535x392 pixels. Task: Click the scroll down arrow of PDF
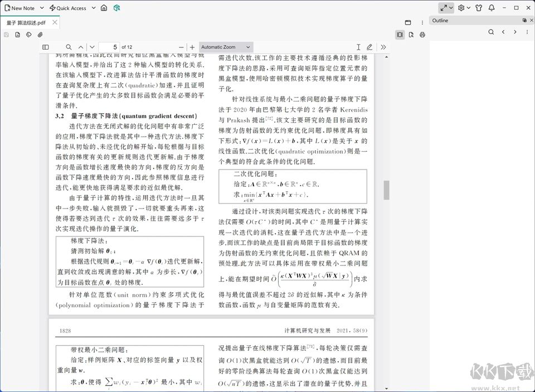point(386,389)
